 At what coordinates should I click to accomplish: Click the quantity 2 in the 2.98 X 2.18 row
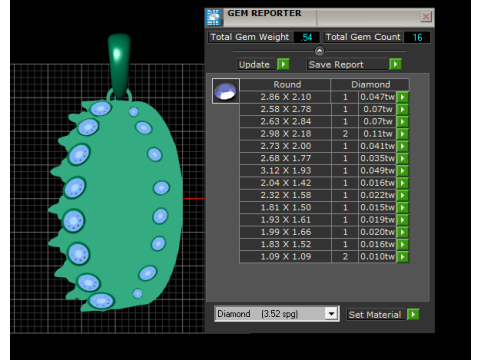pyautogui.click(x=345, y=134)
